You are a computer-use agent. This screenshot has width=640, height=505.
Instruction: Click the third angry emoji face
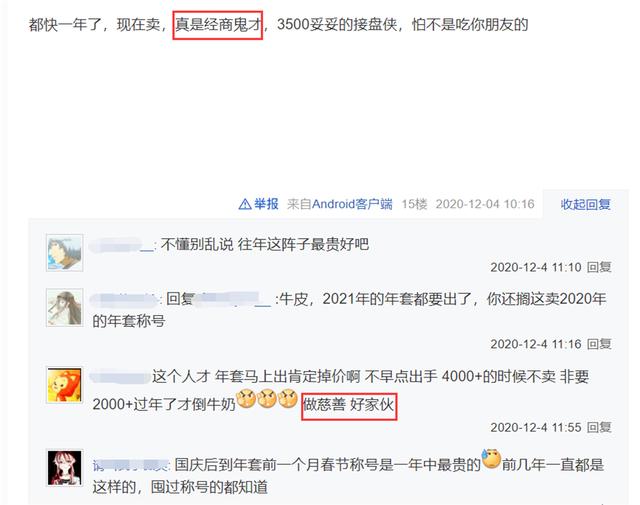288,399
